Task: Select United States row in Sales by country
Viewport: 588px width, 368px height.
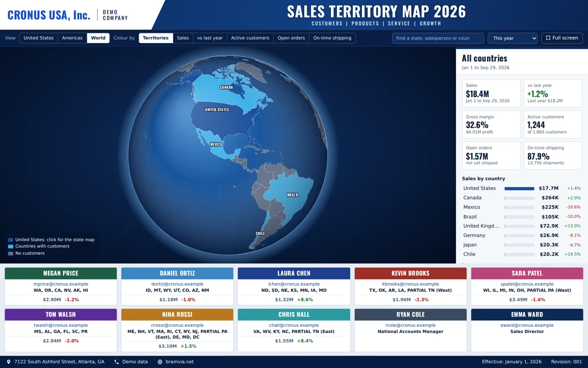Action: pos(522,188)
